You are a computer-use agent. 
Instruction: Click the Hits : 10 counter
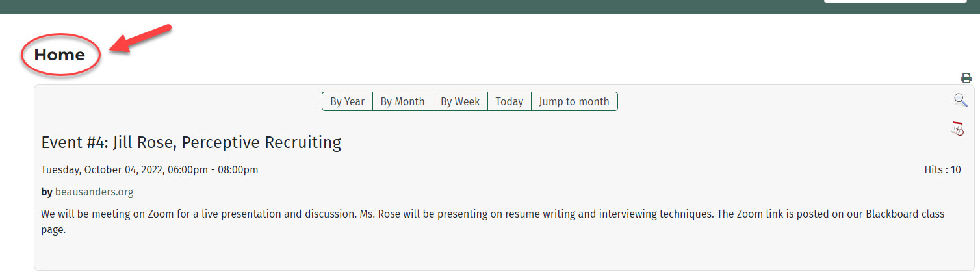(942, 170)
